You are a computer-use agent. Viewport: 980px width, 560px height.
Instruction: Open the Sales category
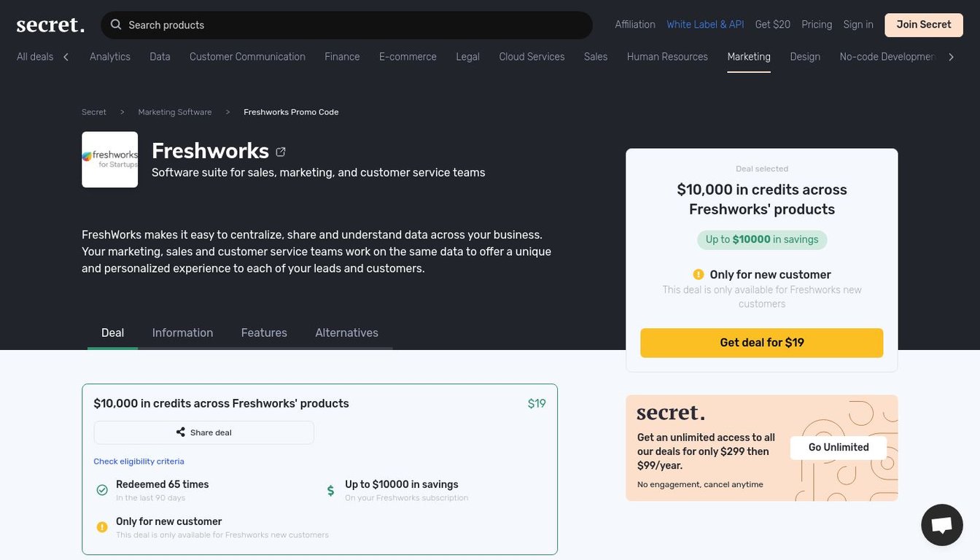[x=596, y=57]
